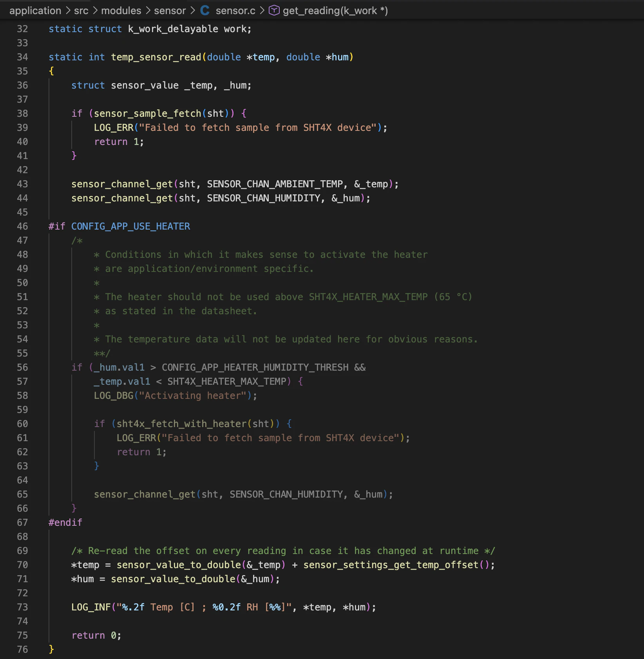Image resolution: width=644 pixels, height=659 pixels.
Task: Click 'return 0;' on line 75
Action: coord(96,635)
